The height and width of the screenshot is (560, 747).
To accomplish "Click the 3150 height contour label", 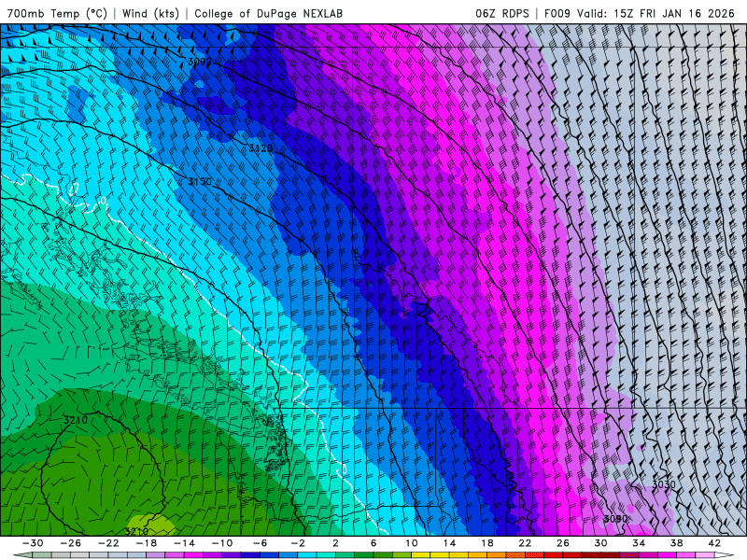I will [x=200, y=181].
